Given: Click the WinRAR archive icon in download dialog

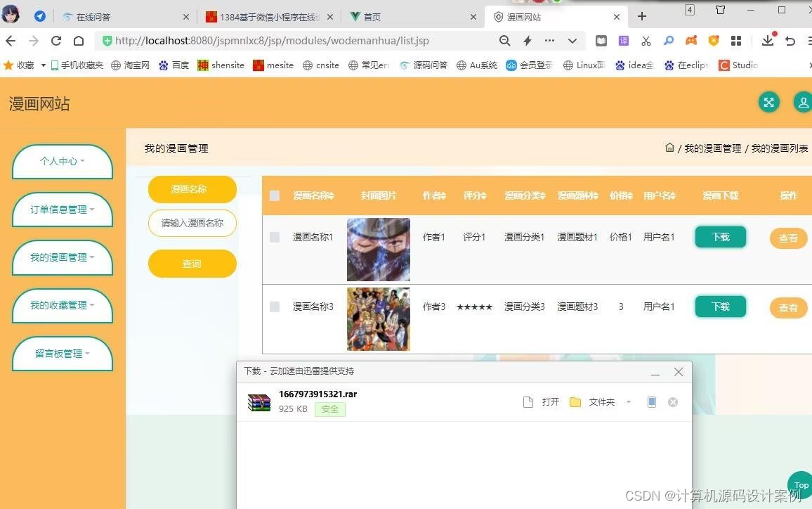Looking at the screenshot, I should point(258,401).
